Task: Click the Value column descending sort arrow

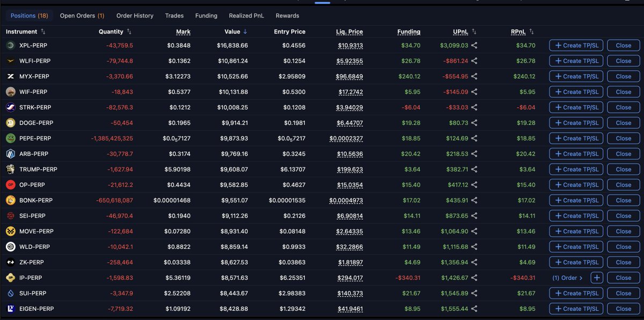Action: pos(246,32)
